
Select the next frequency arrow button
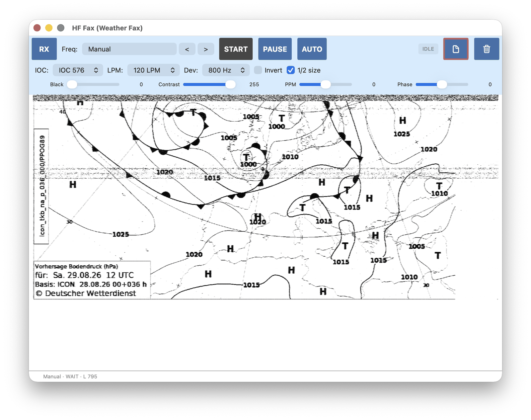click(x=206, y=49)
